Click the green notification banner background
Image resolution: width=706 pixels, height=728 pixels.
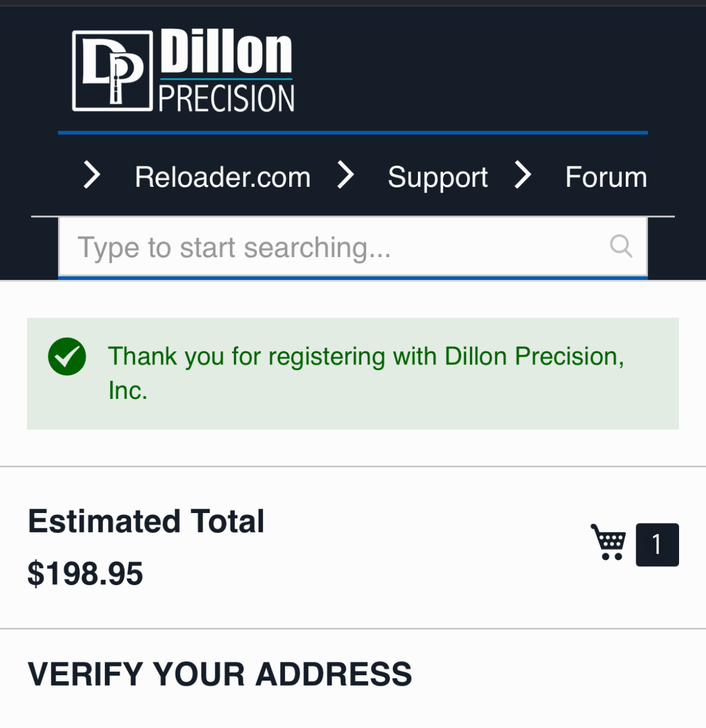(x=353, y=374)
